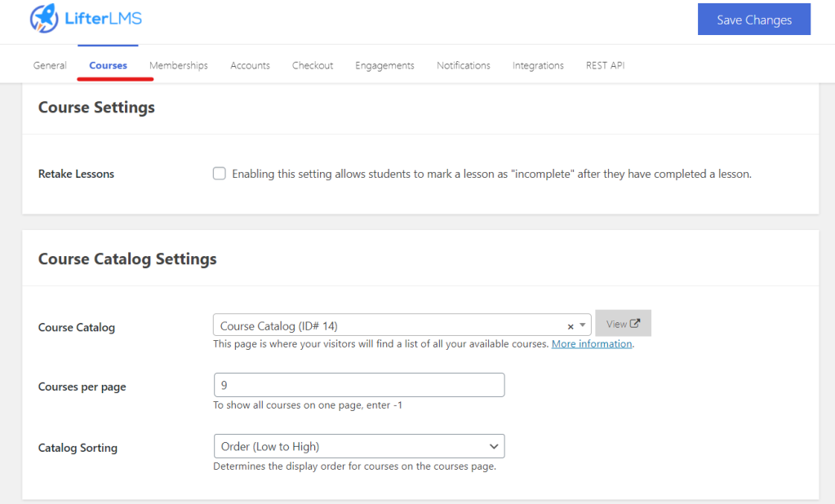Expand the Course Catalog page dropdown arrow
Screen dimensions: 835x504
tap(583, 325)
